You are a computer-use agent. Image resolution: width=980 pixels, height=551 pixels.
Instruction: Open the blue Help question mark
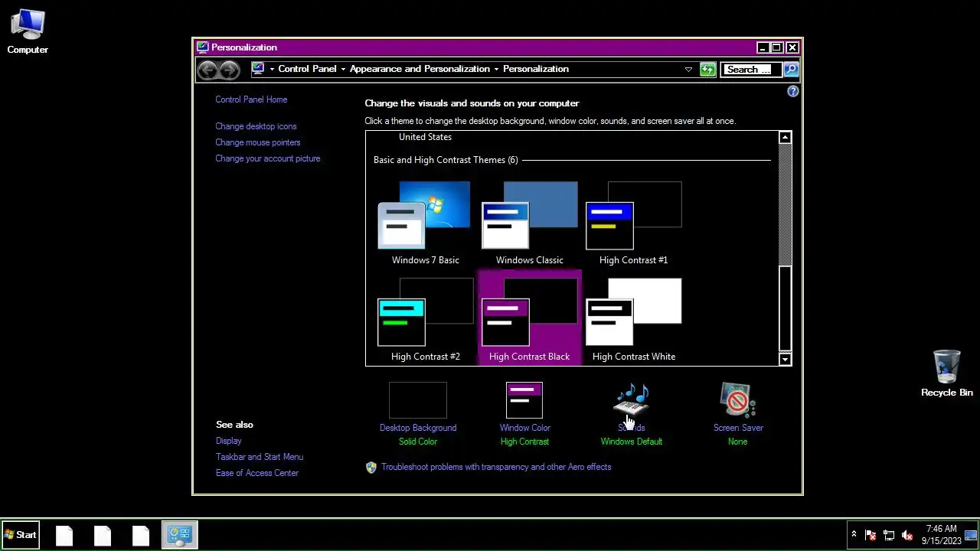[x=793, y=91]
